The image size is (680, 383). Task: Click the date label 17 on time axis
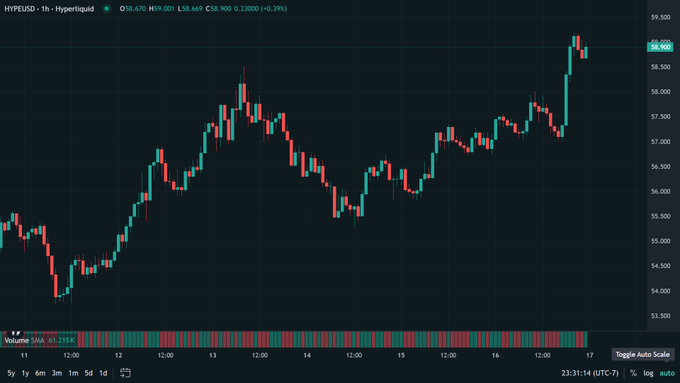[589, 355]
